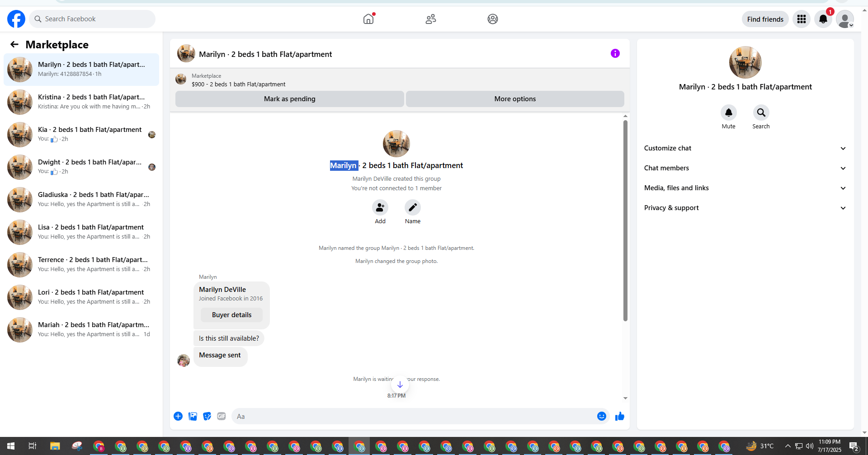Open the Gladiuska conversation
Viewport: 868px width, 455px height.
pyautogui.click(x=81, y=200)
